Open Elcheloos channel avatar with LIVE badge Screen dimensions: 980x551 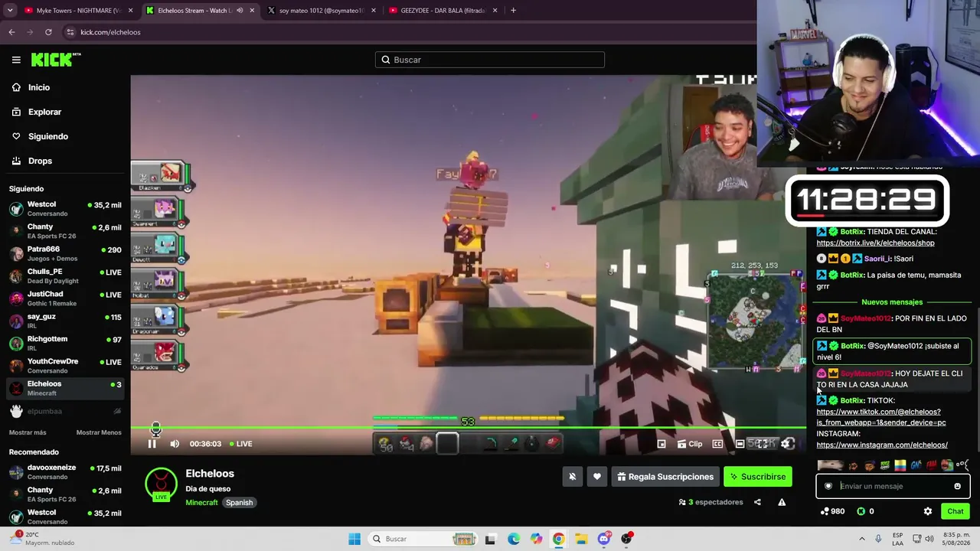click(x=161, y=484)
